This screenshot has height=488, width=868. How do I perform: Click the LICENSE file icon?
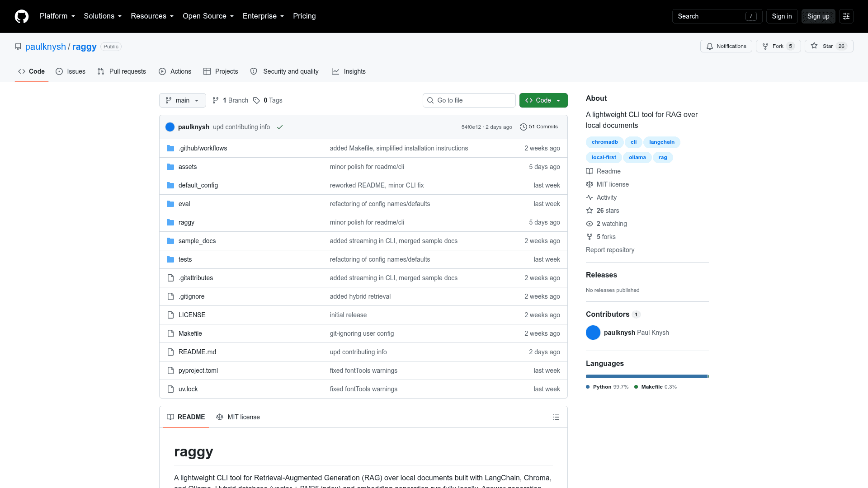170,315
